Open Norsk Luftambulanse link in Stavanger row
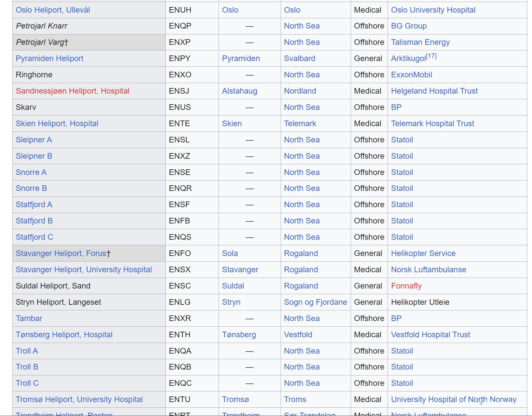The image size is (532, 416). [x=428, y=270]
